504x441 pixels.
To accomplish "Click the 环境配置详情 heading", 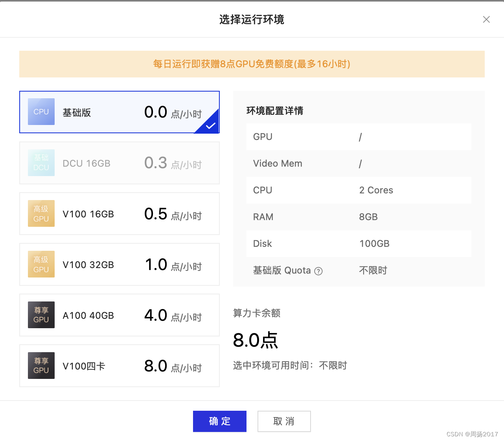I will (275, 111).
